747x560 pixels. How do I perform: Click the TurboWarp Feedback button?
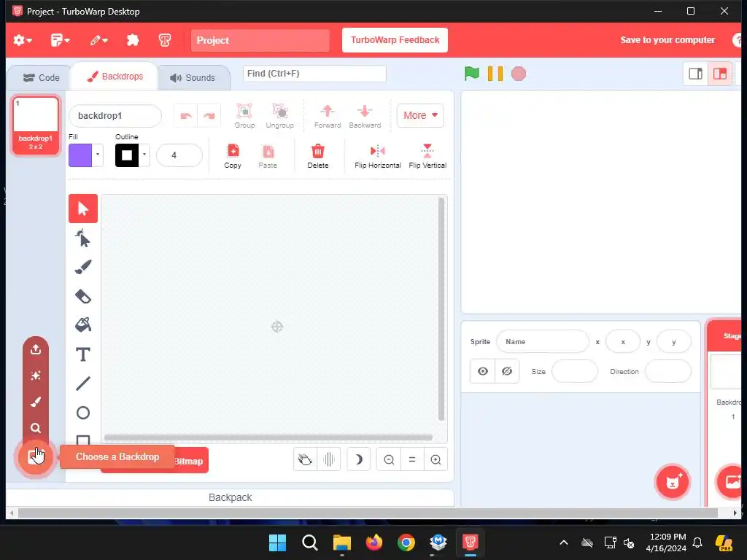click(395, 40)
